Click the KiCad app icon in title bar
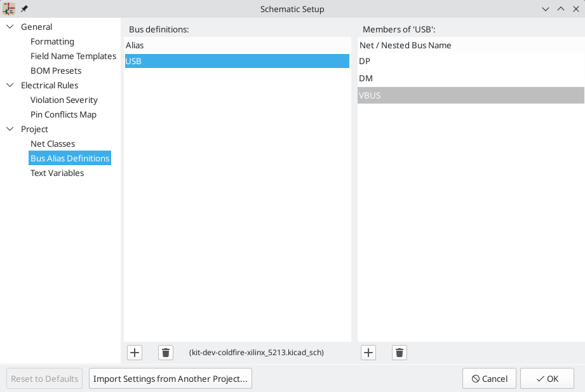585x392 pixels. (9, 9)
